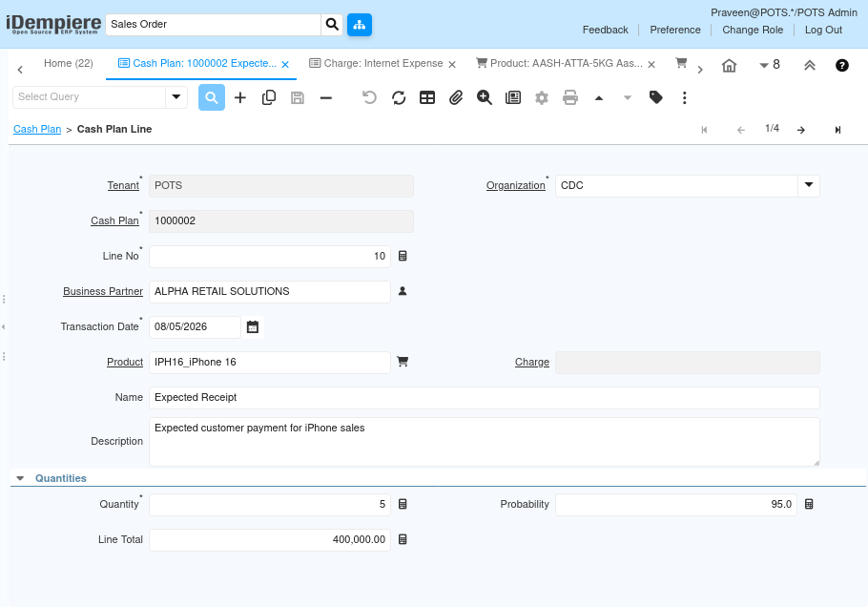Close the Charge: Internet Expense tab
868x607 pixels.
tap(452, 65)
